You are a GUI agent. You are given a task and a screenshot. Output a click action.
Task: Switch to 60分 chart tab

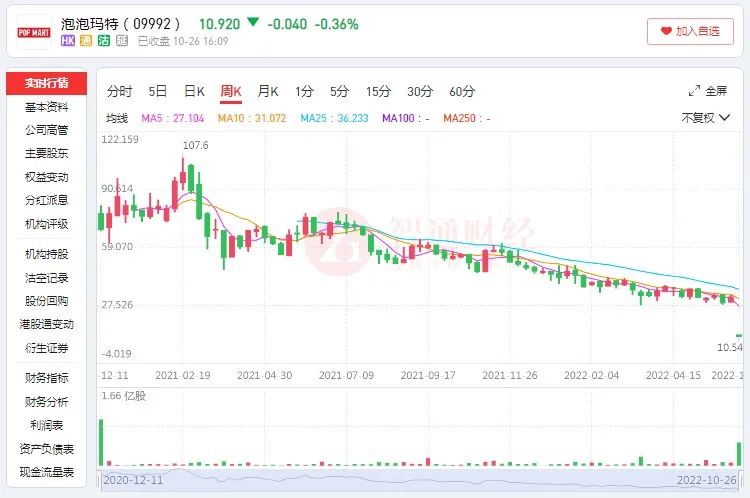pos(462,91)
